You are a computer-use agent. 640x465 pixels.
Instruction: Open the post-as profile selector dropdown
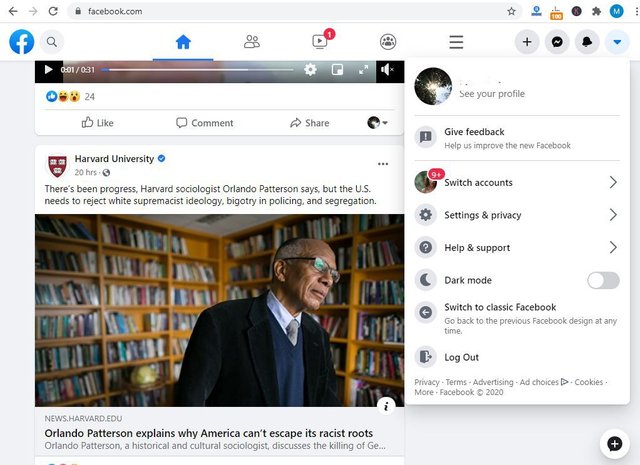pyautogui.click(x=378, y=122)
